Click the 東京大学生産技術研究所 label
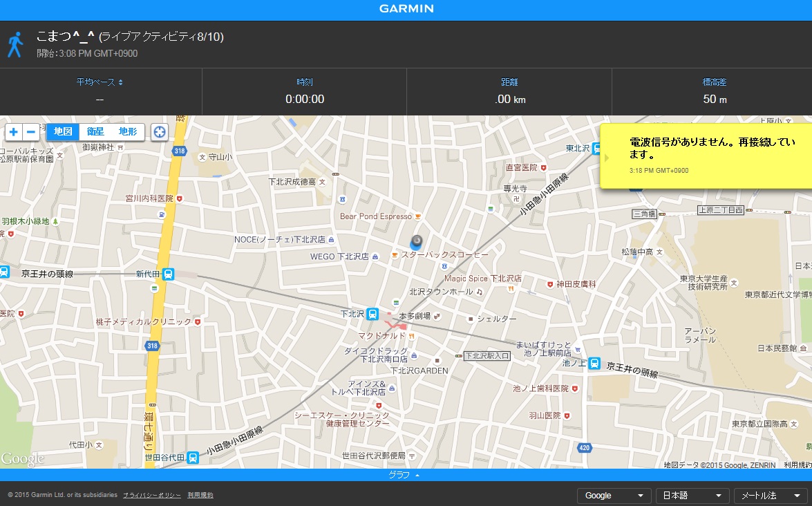This screenshot has height=506, width=812. (704, 283)
